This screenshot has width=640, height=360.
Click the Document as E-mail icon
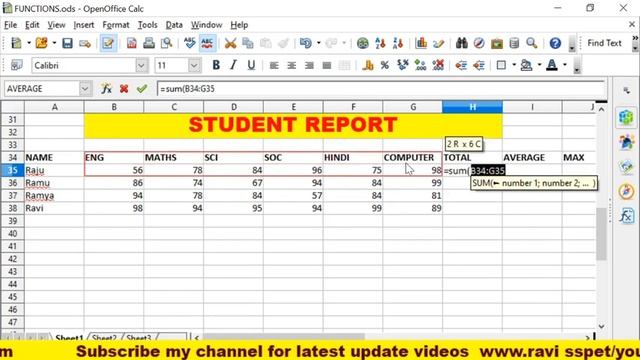pyautogui.click(x=85, y=43)
